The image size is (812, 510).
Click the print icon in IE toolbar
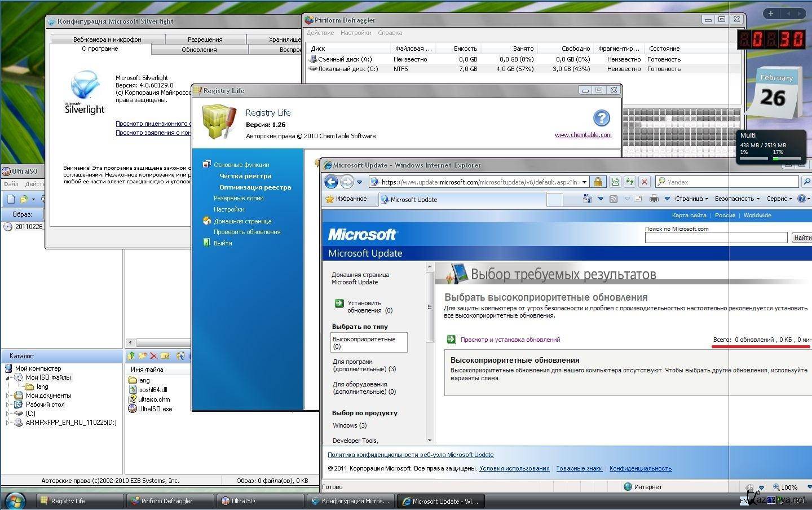(654, 199)
